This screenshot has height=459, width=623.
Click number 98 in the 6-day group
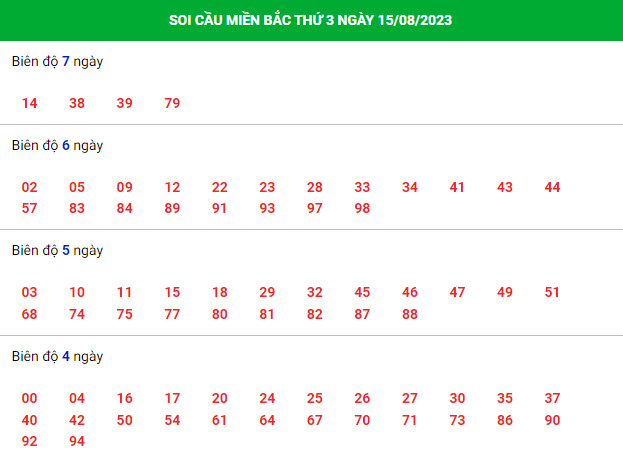point(362,208)
